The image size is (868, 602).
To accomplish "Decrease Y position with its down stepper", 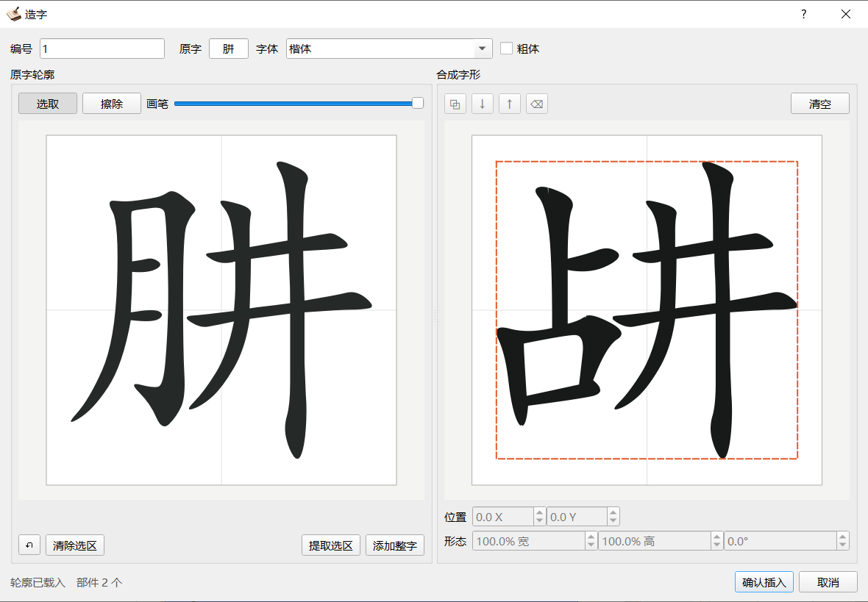I will pos(613,521).
